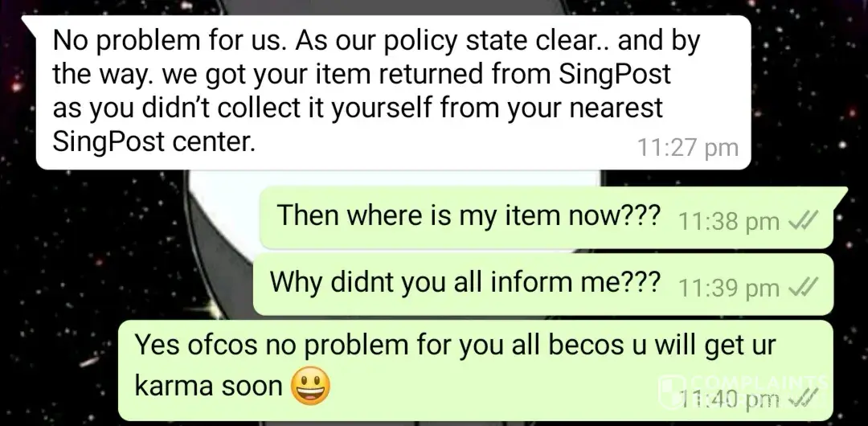This screenshot has width=868, height=426.
Task: Tap read-receipt ticks beside 11:39 pm
Action: (x=803, y=288)
